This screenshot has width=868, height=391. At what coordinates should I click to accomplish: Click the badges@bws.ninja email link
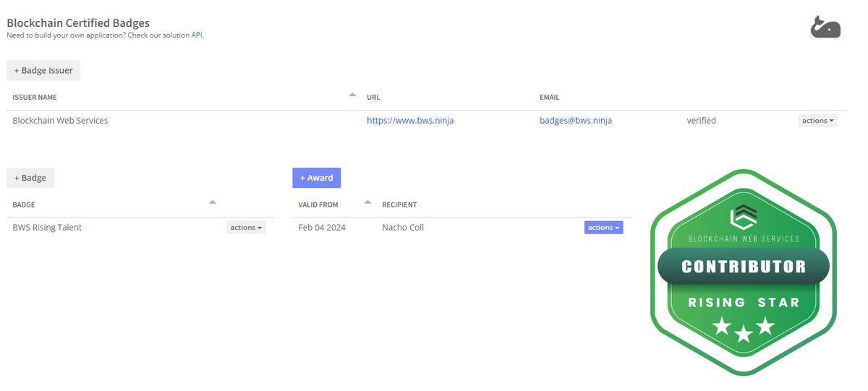pyautogui.click(x=575, y=121)
